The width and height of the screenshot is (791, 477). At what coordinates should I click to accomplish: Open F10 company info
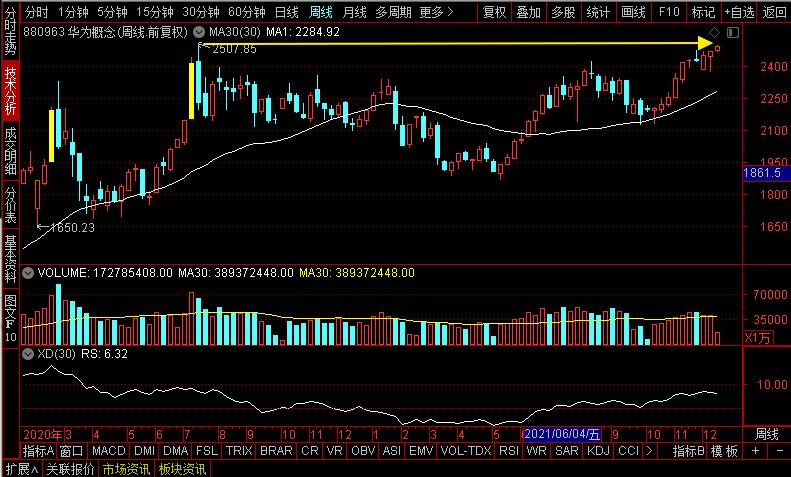click(x=669, y=12)
